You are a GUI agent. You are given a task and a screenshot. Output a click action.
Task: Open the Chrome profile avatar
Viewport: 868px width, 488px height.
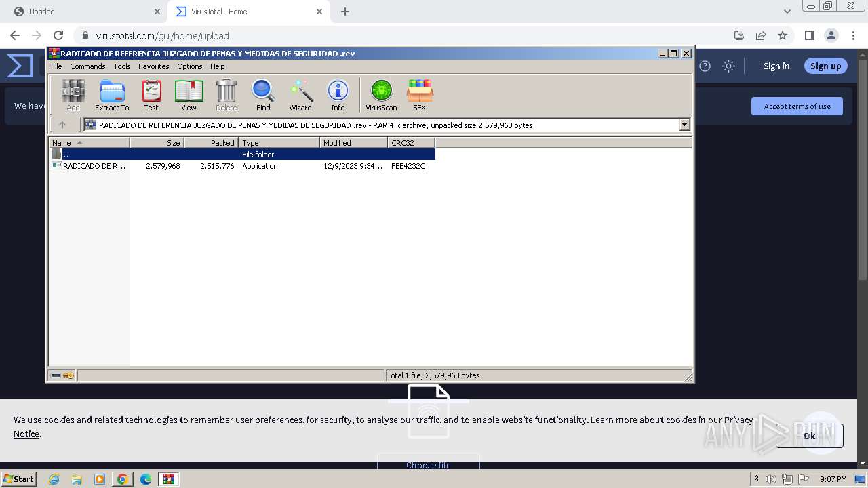831,35
